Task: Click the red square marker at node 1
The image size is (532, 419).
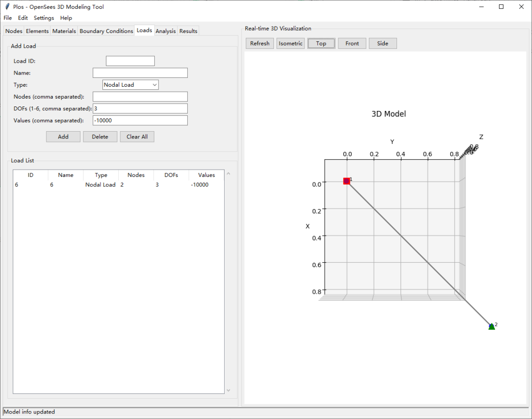Action: pyautogui.click(x=346, y=181)
